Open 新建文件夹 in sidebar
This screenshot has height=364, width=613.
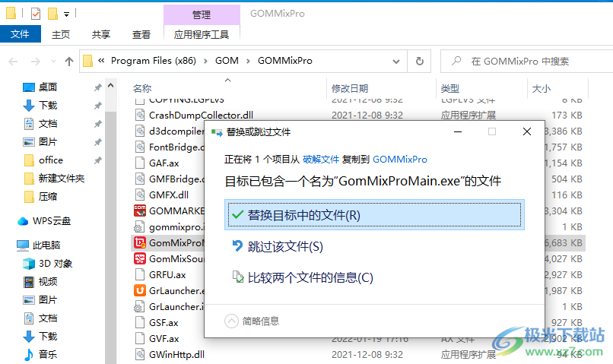point(62,179)
